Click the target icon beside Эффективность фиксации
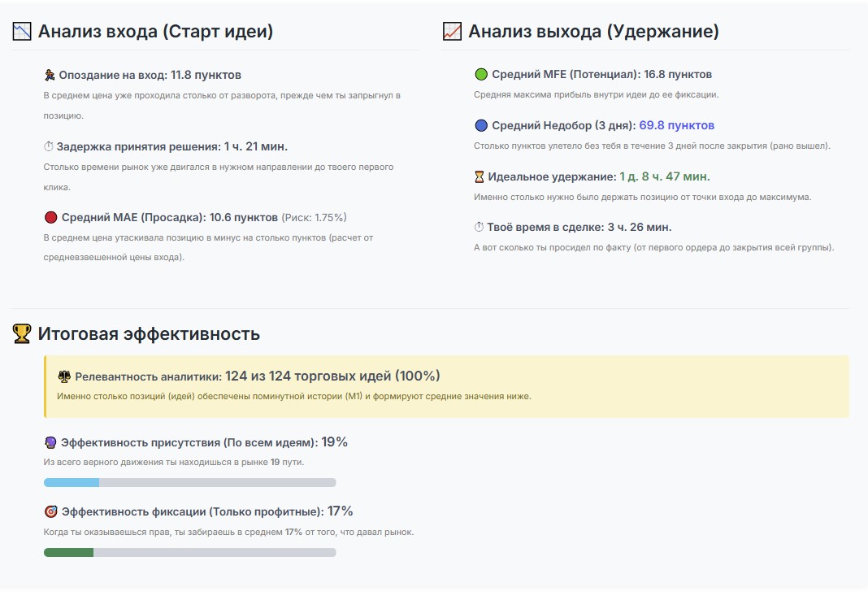868x596 pixels. [51, 511]
